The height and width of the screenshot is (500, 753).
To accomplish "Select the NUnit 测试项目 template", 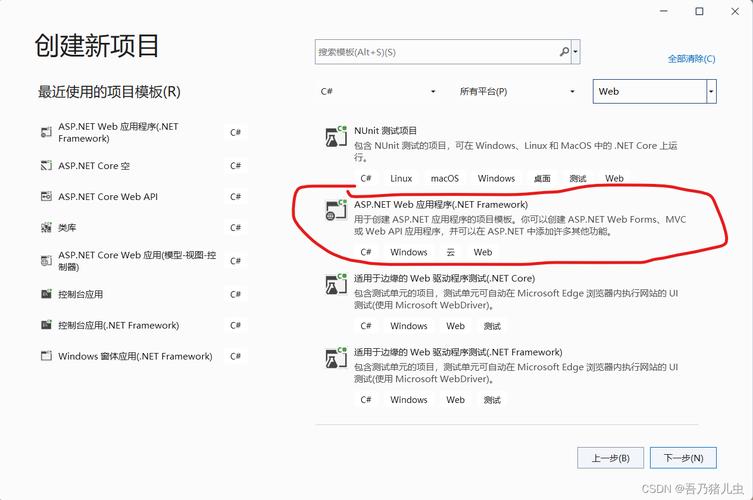I will point(385,131).
